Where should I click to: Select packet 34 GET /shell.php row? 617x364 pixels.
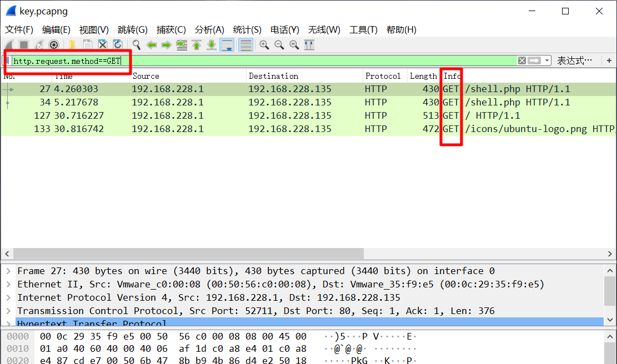click(309, 103)
